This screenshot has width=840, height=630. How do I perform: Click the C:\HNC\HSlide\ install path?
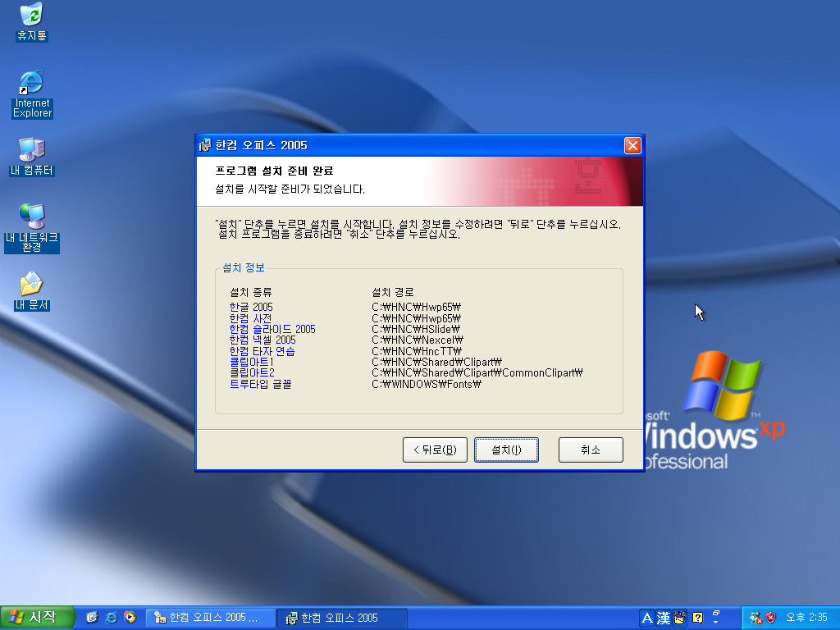(x=416, y=329)
